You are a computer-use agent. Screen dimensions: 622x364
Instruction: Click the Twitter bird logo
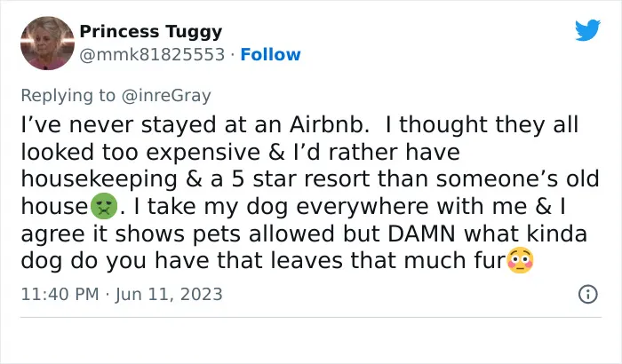point(587,30)
